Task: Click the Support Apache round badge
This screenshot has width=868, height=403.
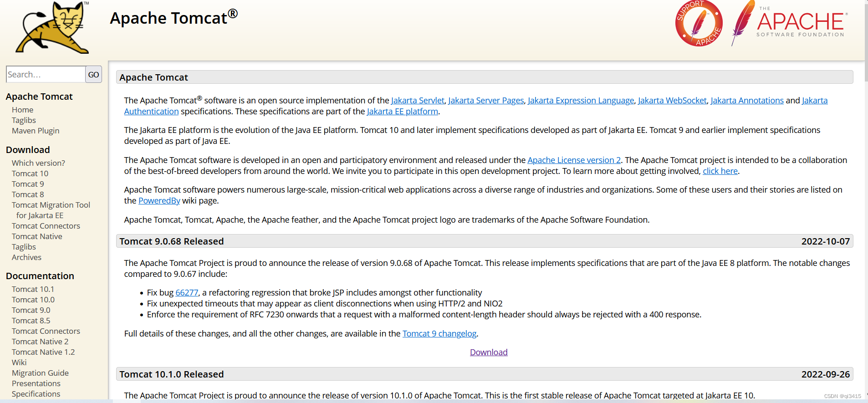Action: click(x=699, y=23)
